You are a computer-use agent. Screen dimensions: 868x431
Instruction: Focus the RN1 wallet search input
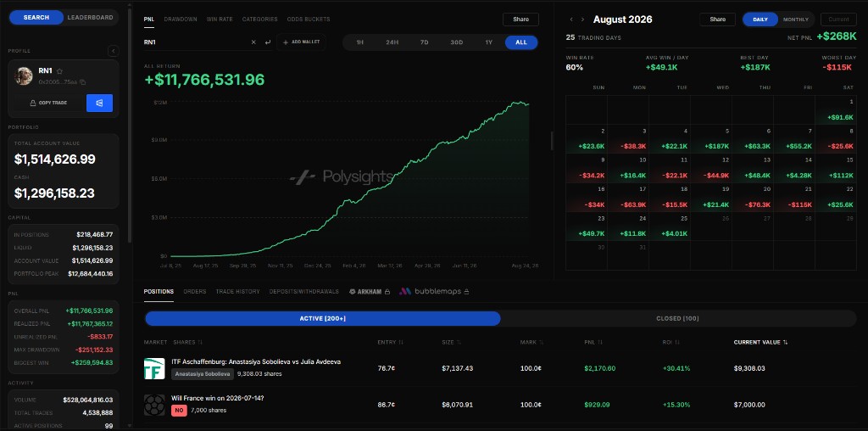click(195, 42)
